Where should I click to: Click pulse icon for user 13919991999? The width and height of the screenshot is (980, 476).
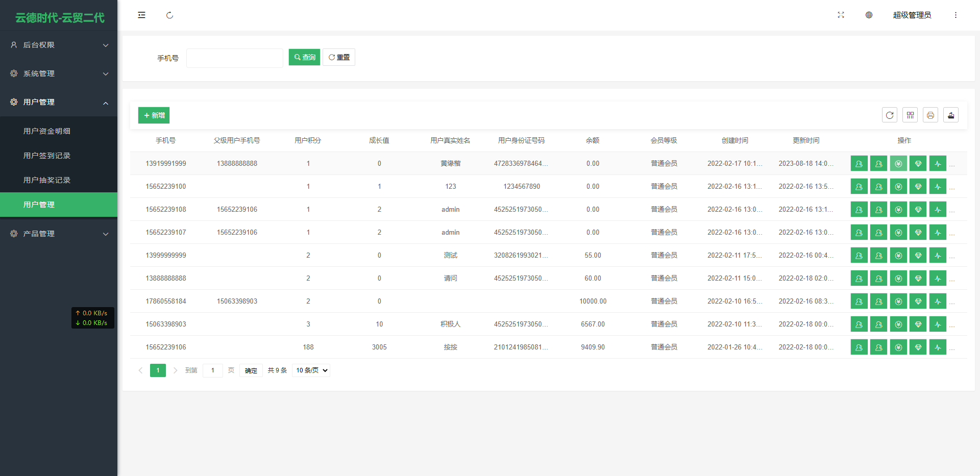tap(938, 164)
